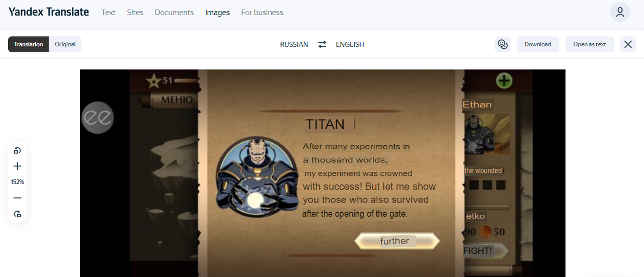The width and height of the screenshot is (644, 277).
Task: Click Open as text button
Action: (x=590, y=44)
